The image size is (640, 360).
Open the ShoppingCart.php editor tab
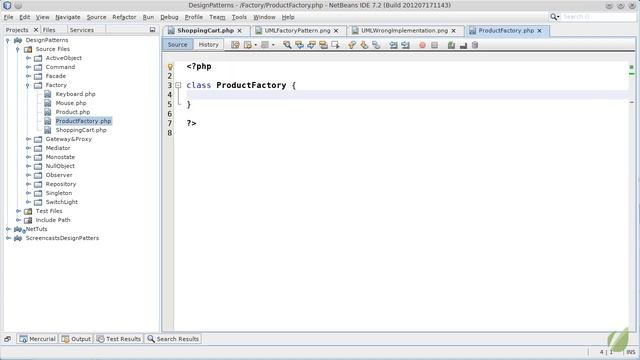click(x=205, y=31)
